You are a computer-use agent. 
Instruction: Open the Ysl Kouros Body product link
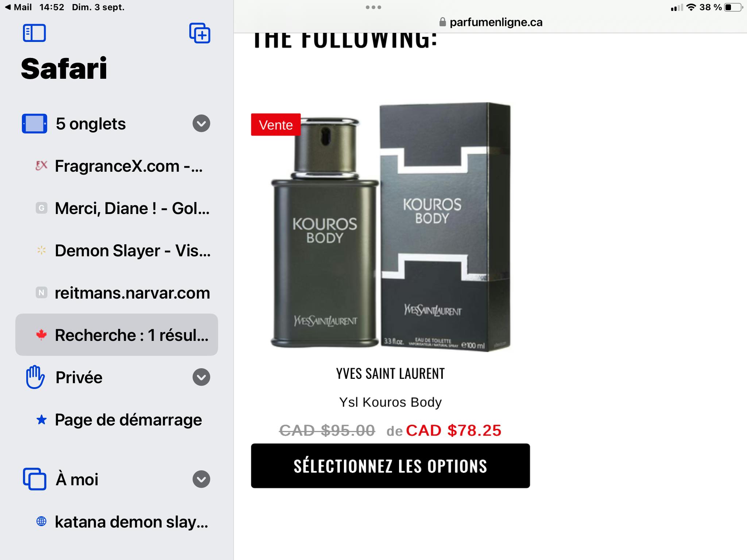pos(390,402)
